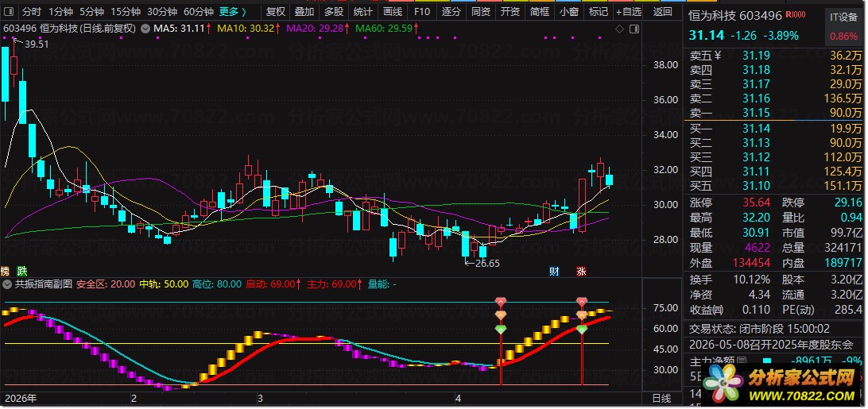The height and width of the screenshot is (409, 868).
Task: Click the red 涨 marker icon
Action: click(x=581, y=271)
